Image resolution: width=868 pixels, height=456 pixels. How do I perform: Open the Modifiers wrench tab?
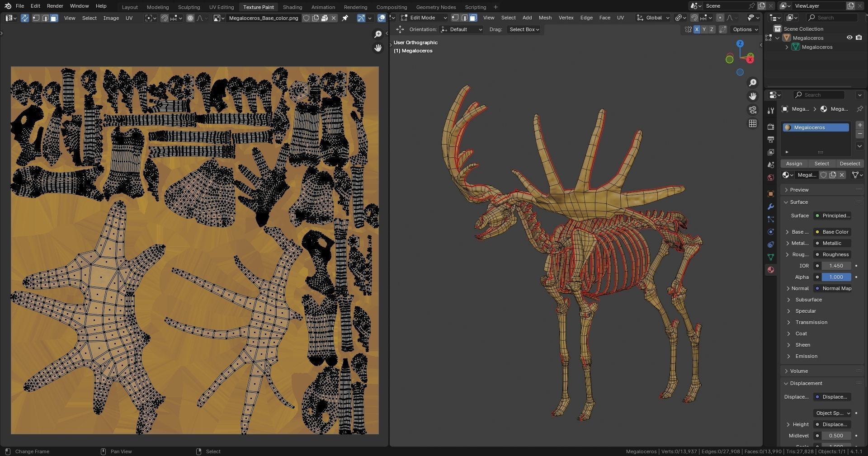771,207
